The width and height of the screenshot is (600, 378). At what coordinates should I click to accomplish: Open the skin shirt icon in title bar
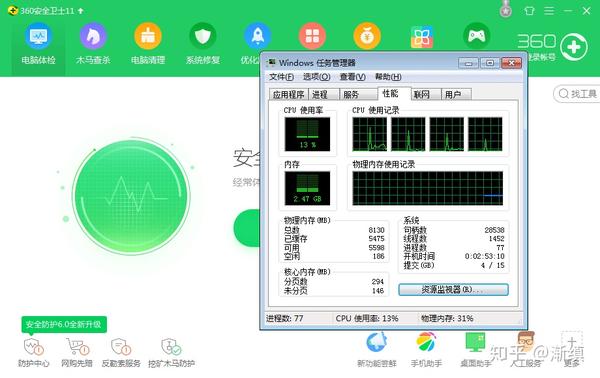[529, 11]
